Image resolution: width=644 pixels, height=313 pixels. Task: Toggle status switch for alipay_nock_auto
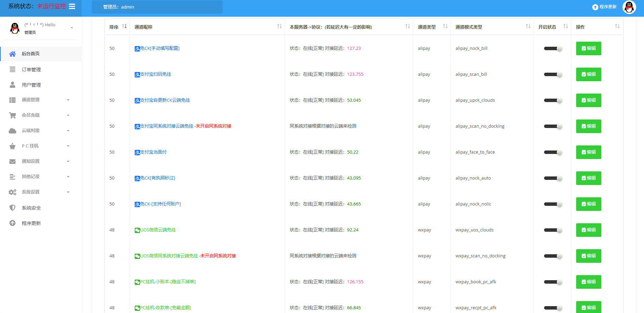click(553, 178)
